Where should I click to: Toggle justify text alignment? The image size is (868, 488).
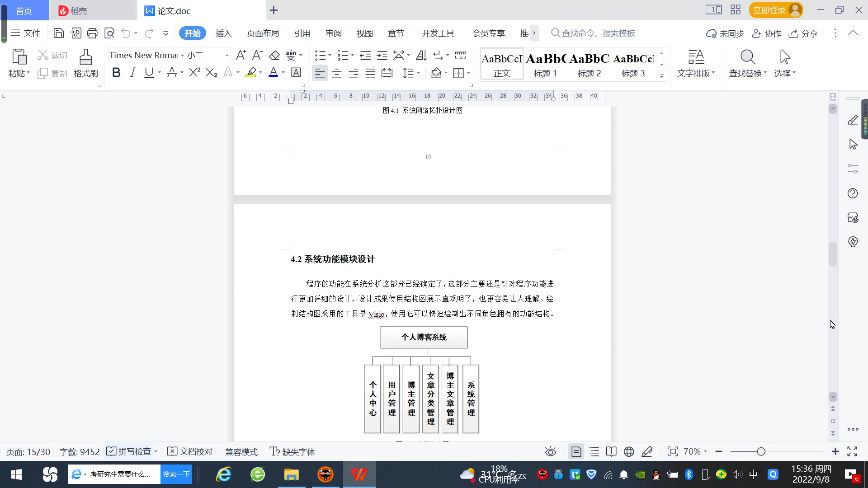click(370, 73)
